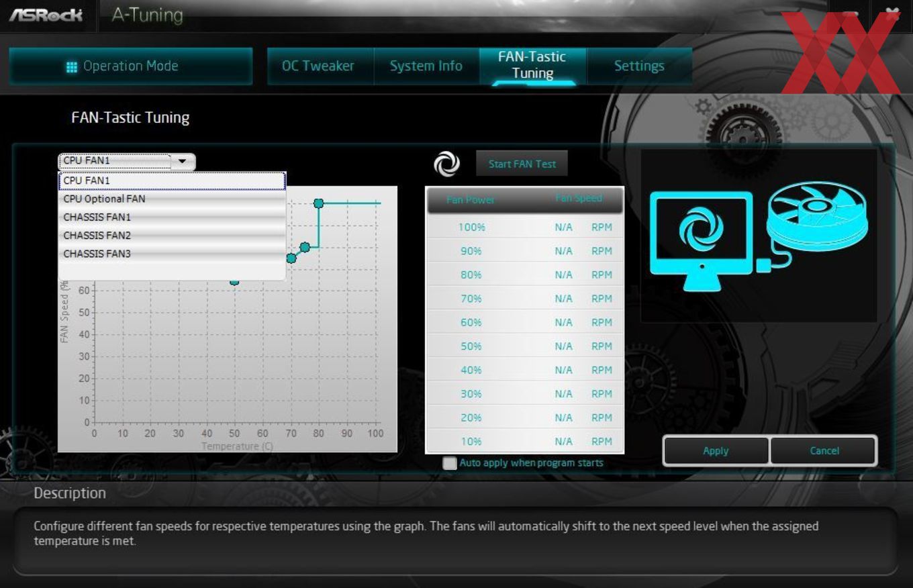Click the grid icon in Operation Mode

click(x=72, y=66)
